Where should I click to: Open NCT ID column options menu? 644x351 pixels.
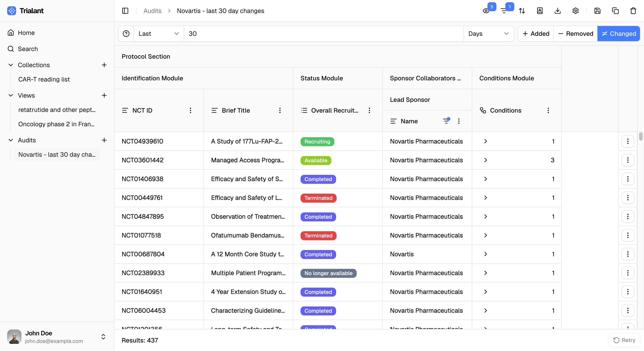[190, 110]
